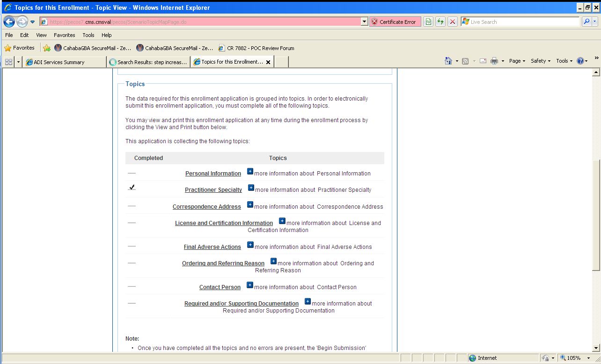Image resolution: width=601 pixels, height=364 pixels.
Task: Expand more information about Final Adverse Actions
Action: point(250,245)
